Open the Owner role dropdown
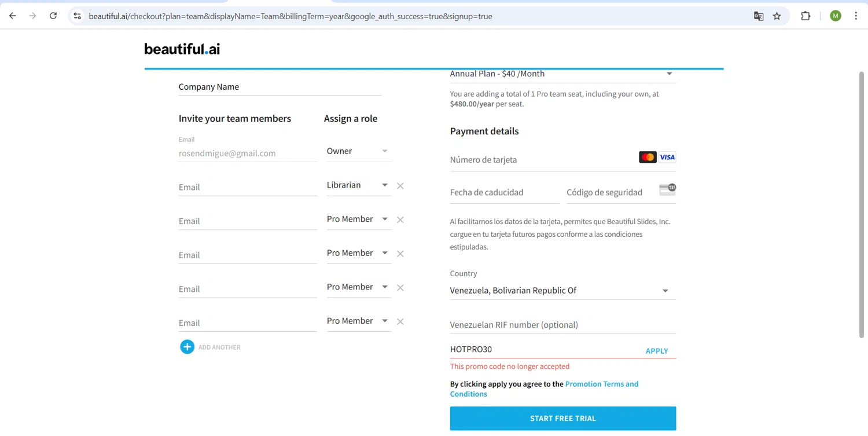The height and width of the screenshot is (436, 868). [x=359, y=151]
